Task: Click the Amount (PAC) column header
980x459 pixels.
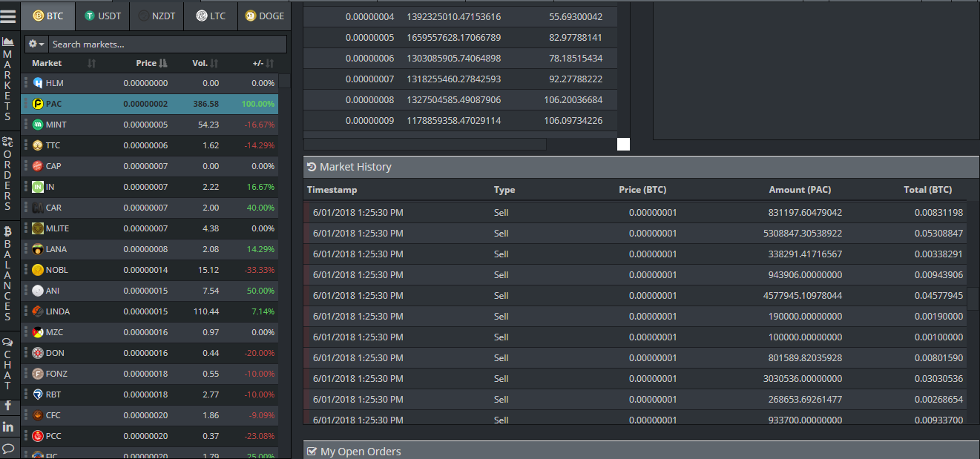Action: [800, 190]
